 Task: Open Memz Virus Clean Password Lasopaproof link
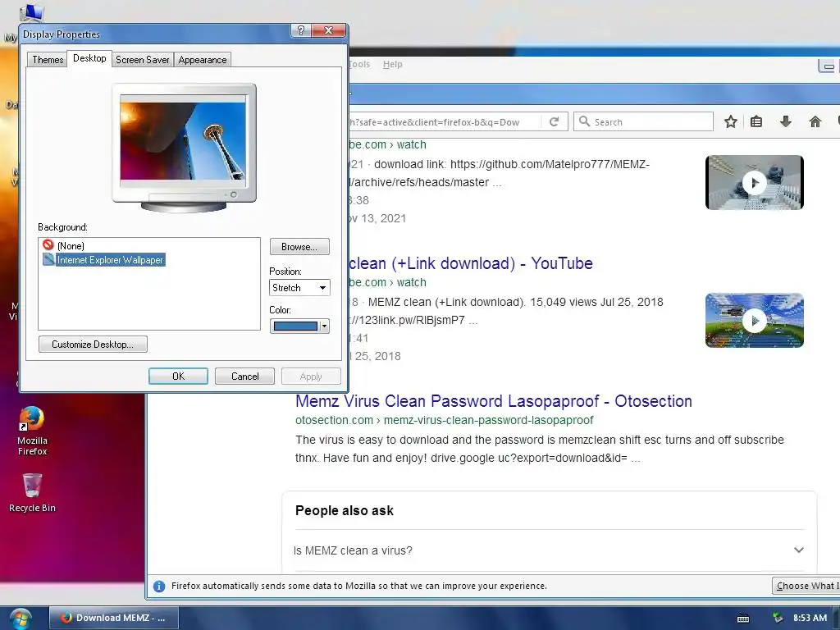tap(493, 400)
